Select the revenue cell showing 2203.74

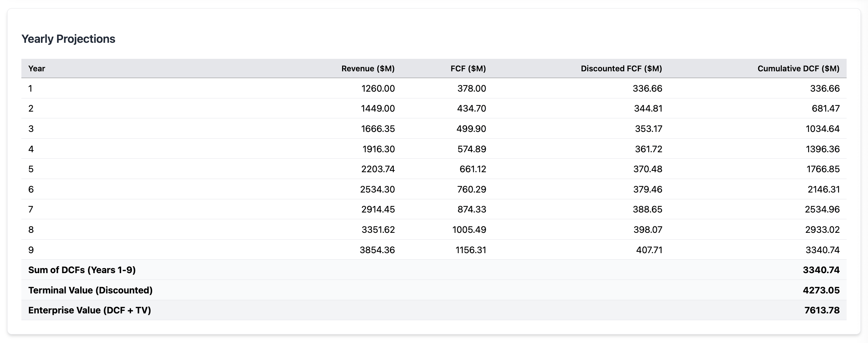pyautogui.click(x=378, y=169)
